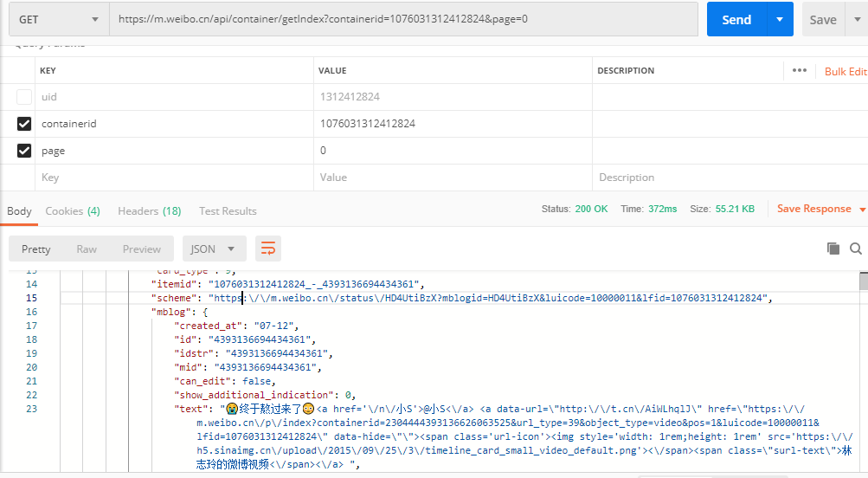Viewport: 868px width, 478px height.
Task: Click the "itemid" line in response
Action: pos(288,284)
